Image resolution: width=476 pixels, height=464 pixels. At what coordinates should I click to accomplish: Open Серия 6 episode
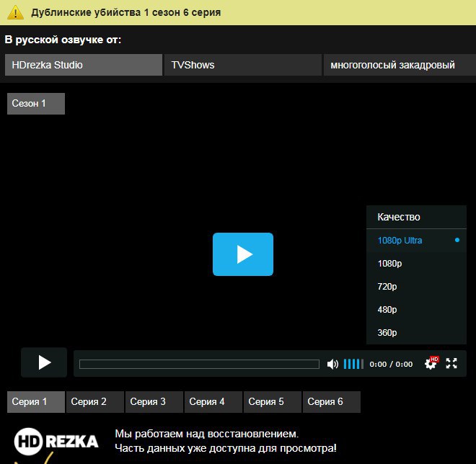[x=332, y=402]
